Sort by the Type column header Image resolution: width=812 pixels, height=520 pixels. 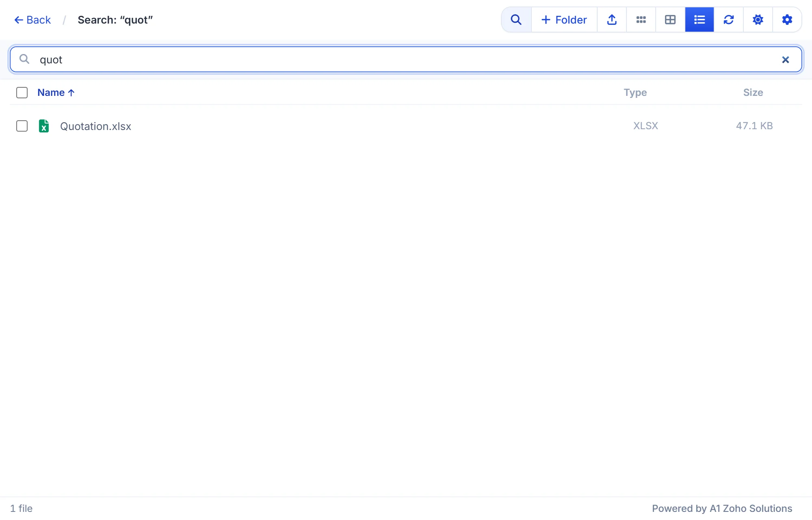[635, 93]
